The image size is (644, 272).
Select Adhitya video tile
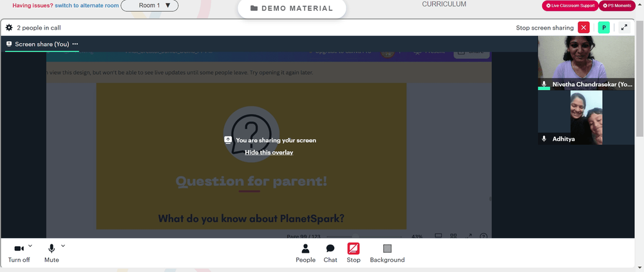tap(586, 117)
